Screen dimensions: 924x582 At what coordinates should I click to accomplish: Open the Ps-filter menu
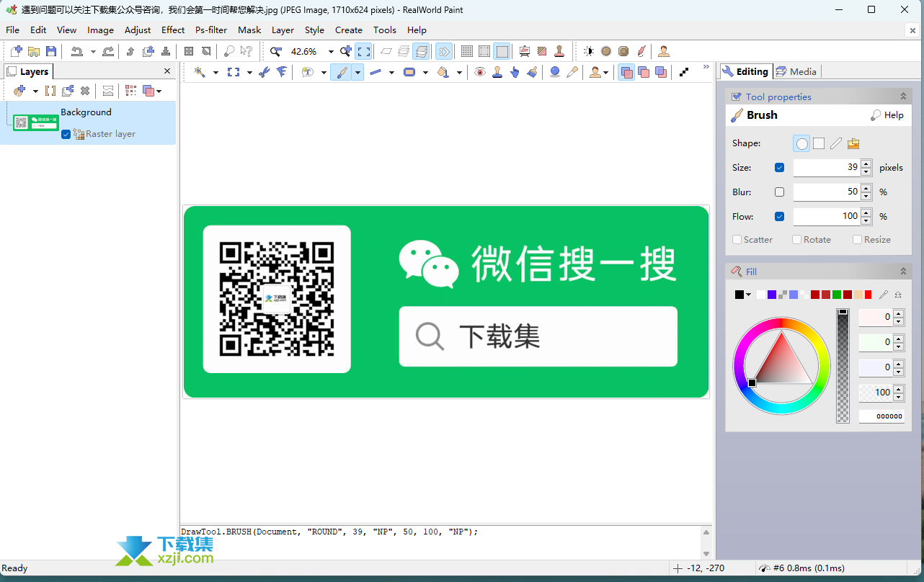(x=211, y=30)
